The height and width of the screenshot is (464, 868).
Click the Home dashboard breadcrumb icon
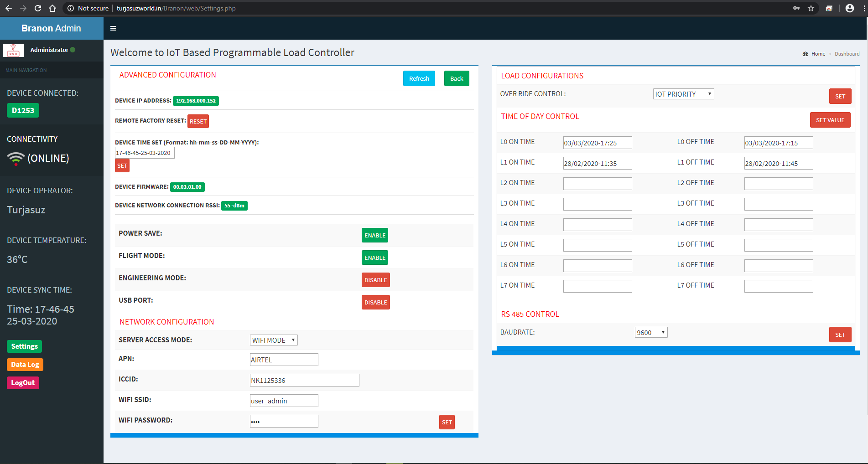(806, 54)
